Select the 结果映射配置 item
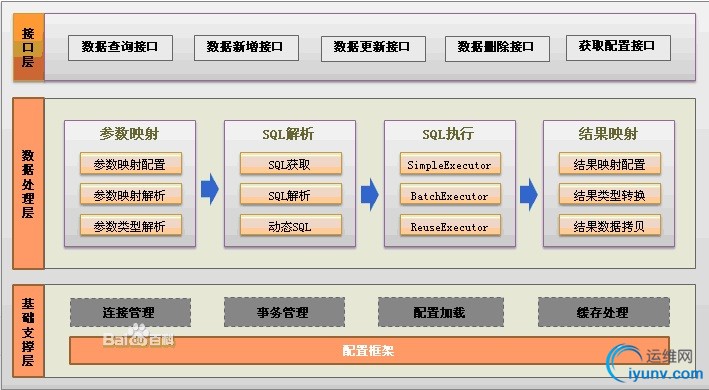This screenshot has width=709, height=390. point(610,164)
